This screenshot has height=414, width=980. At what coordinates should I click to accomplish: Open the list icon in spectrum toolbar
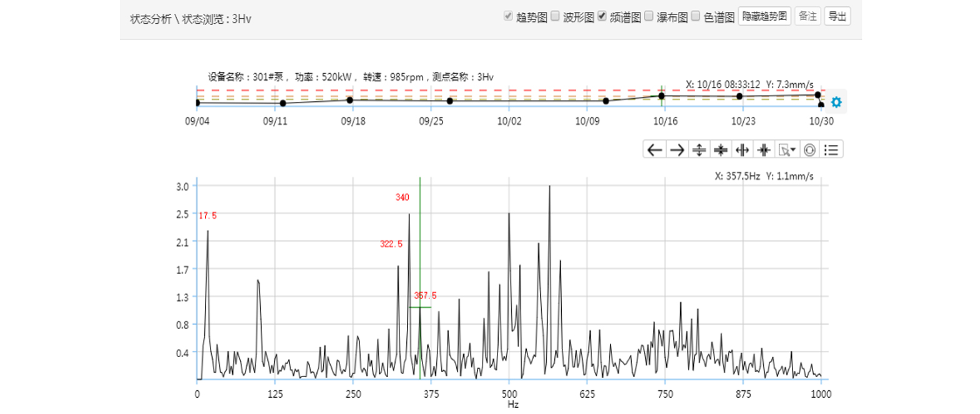(831, 150)
